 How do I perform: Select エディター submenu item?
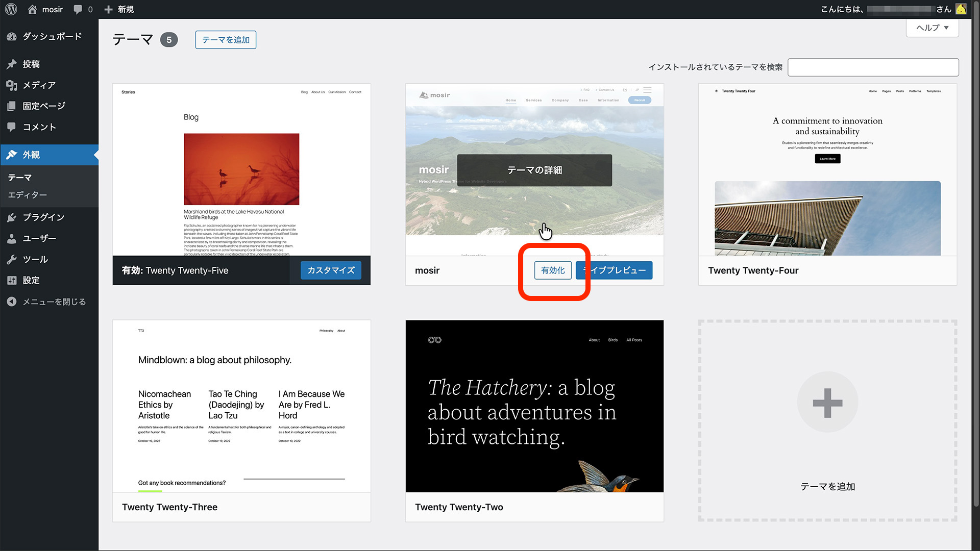tap(28, 195)
